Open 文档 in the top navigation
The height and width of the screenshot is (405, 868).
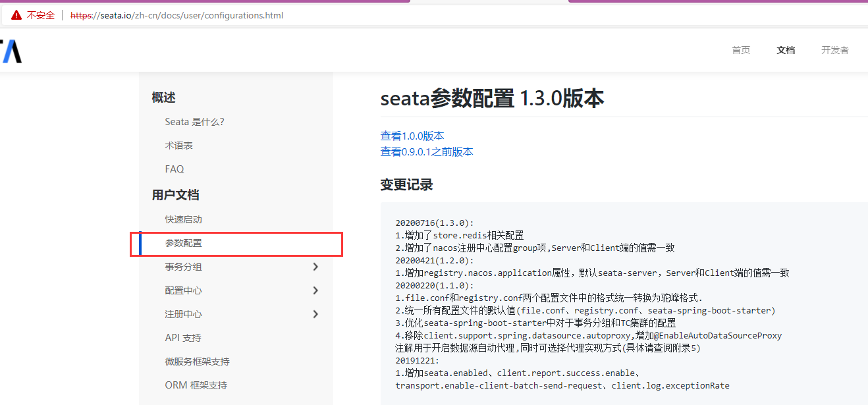point(786,50)
